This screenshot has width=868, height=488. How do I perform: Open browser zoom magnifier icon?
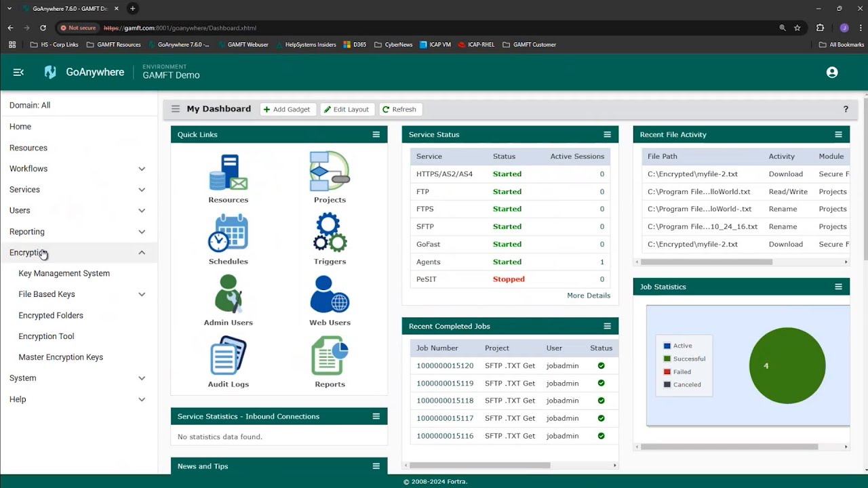click(783, 28)
